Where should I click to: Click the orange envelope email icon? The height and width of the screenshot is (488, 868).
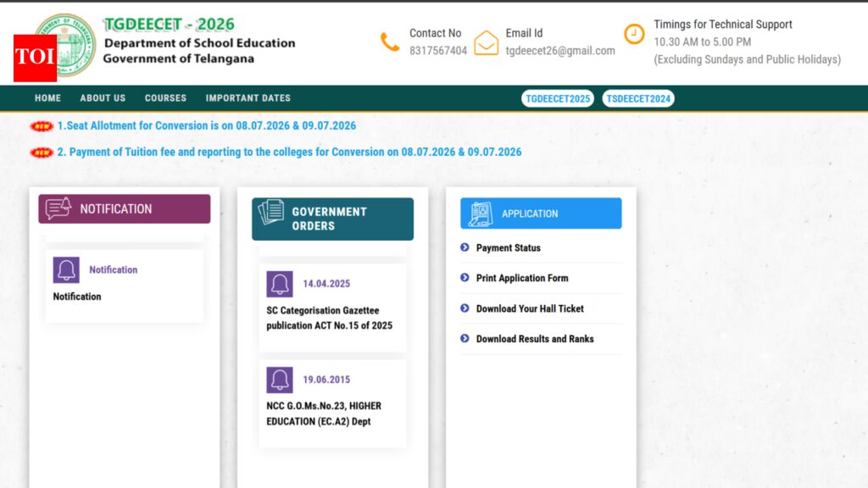486,42
